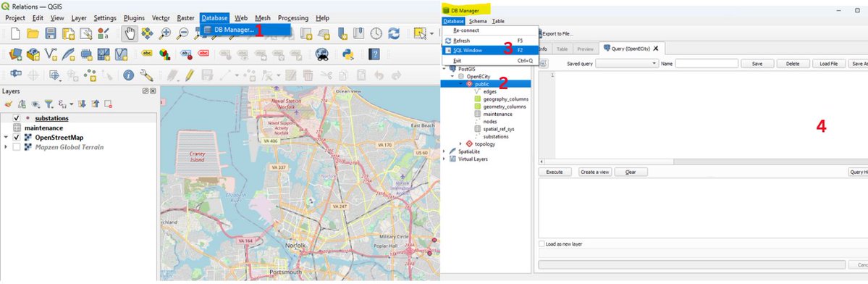This screenshot has width=868, height=284.
Task: Click filter legend funnel icon
Action: click(49, 104)
